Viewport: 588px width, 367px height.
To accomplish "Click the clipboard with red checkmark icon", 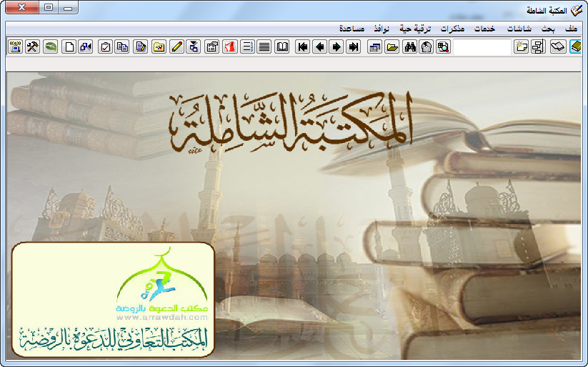I will point(105,47).
